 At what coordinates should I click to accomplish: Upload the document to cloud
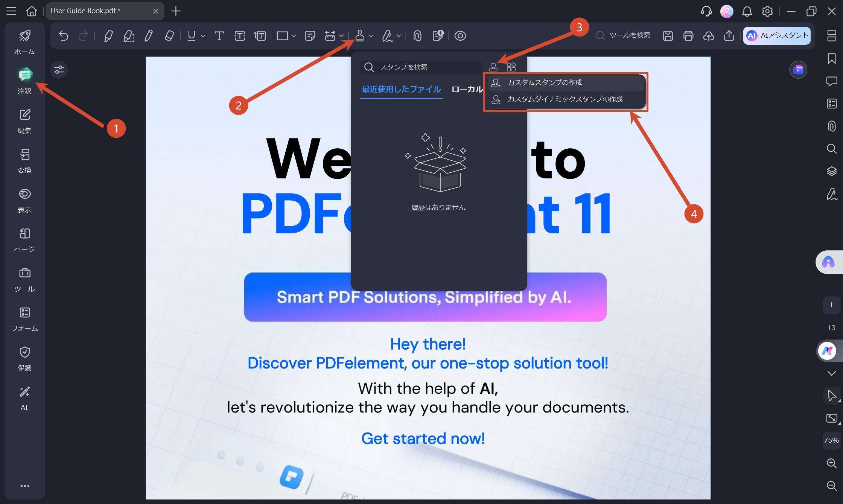coord(709,36)
